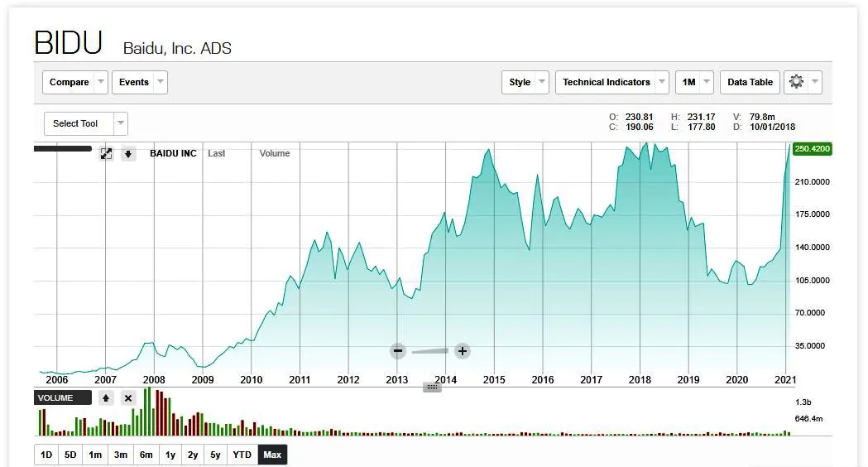Click the high price 231.17

tap(702, 117)
